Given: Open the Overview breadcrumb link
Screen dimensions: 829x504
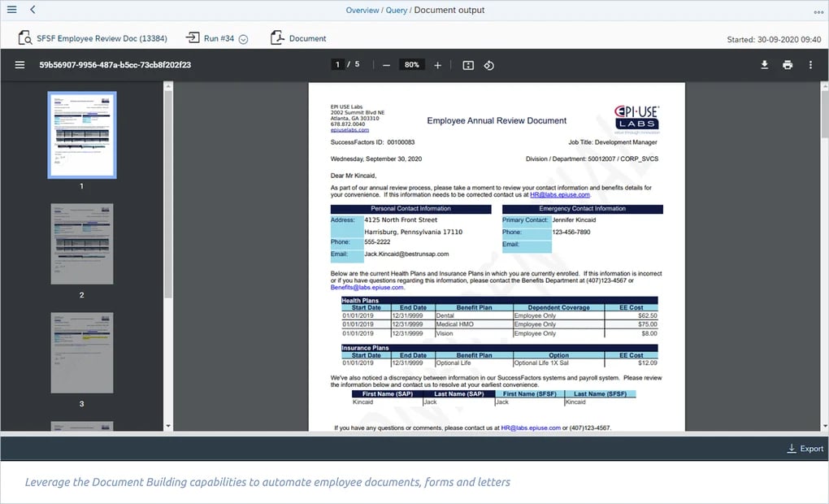Looking at the screenshot, I should [362, 11].
